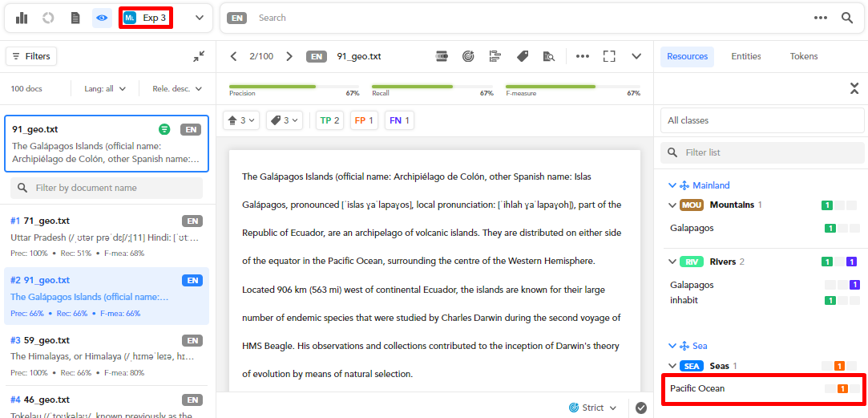Collapse the document list panel
This screenshot has width=868, height=418.
[199, 56]
